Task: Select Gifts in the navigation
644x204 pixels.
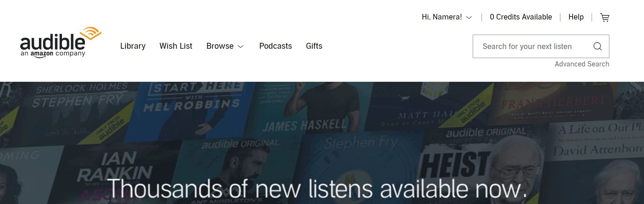Action: pos(314,46)
